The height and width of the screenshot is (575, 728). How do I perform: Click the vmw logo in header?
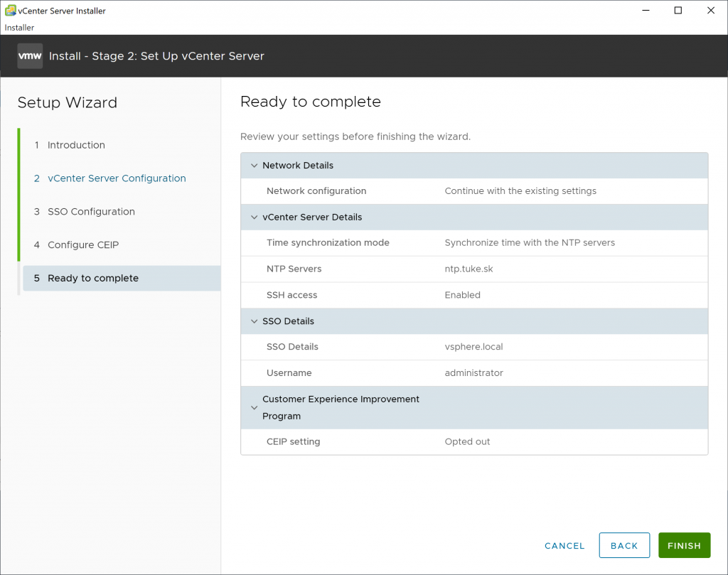click(30, 55)
